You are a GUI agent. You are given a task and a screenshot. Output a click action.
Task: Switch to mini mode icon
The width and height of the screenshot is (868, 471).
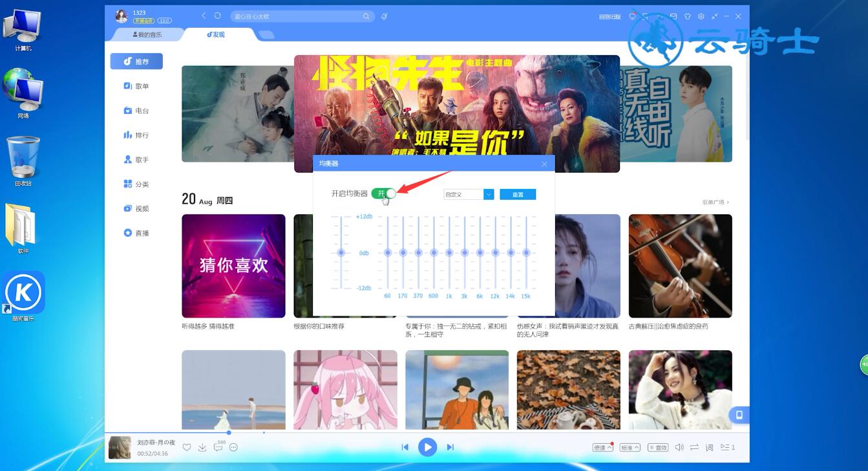click(x=715, y=16)
